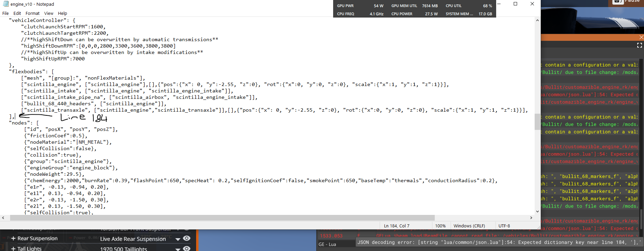Image resolution: width=644 pixels, height=251 pixels.
Task: Close the orange game console panel
Action: tap(641, 37)
